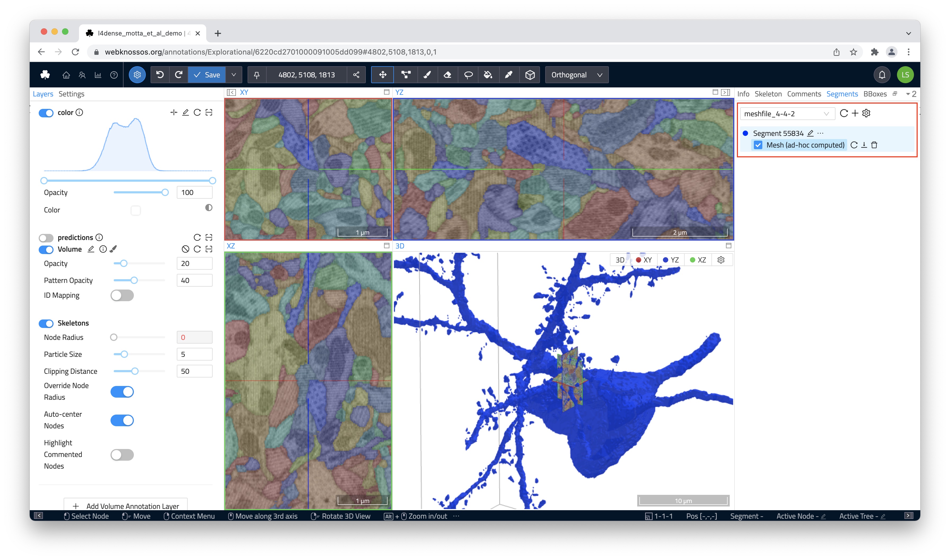
Task: Reset 3D viewport with the 3D button
Action: (x=620, y=260)
